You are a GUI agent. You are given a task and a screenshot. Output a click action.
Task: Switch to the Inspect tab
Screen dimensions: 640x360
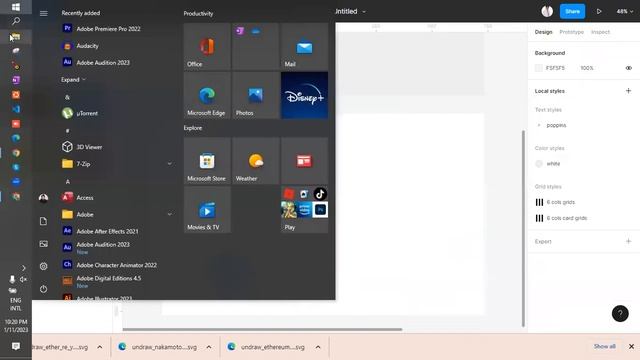point(600,32)
